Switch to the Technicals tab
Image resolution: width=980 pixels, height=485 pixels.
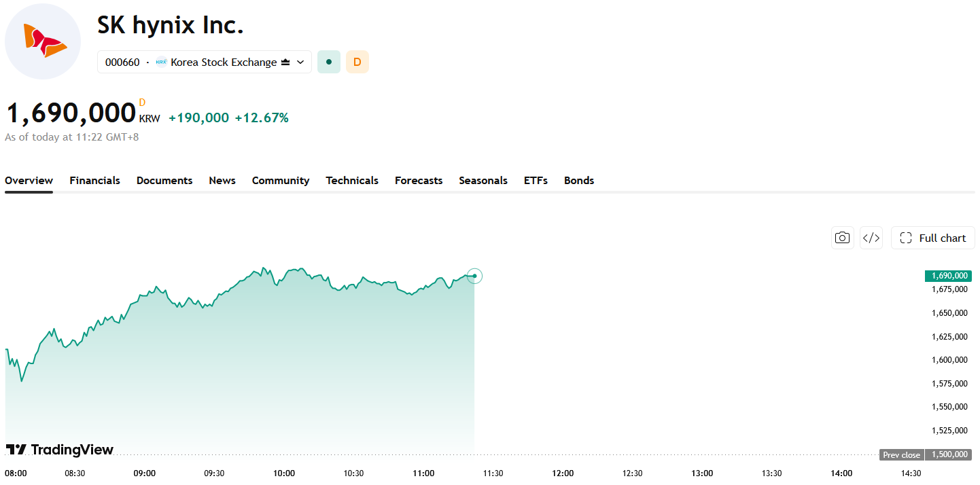point(352,181)
